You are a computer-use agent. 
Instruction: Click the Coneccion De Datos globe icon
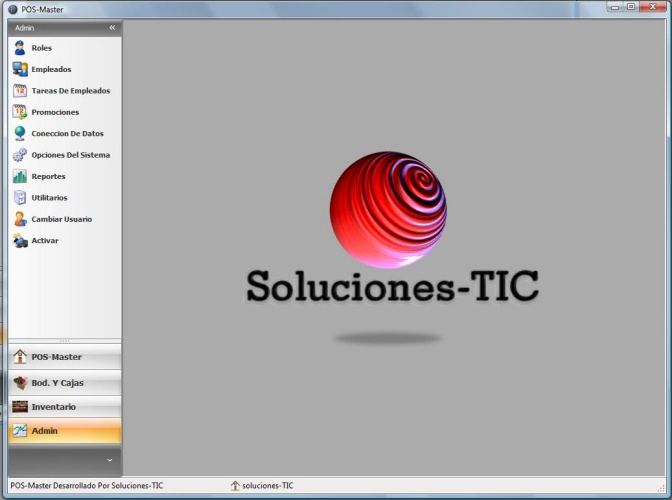click(20, 133)
